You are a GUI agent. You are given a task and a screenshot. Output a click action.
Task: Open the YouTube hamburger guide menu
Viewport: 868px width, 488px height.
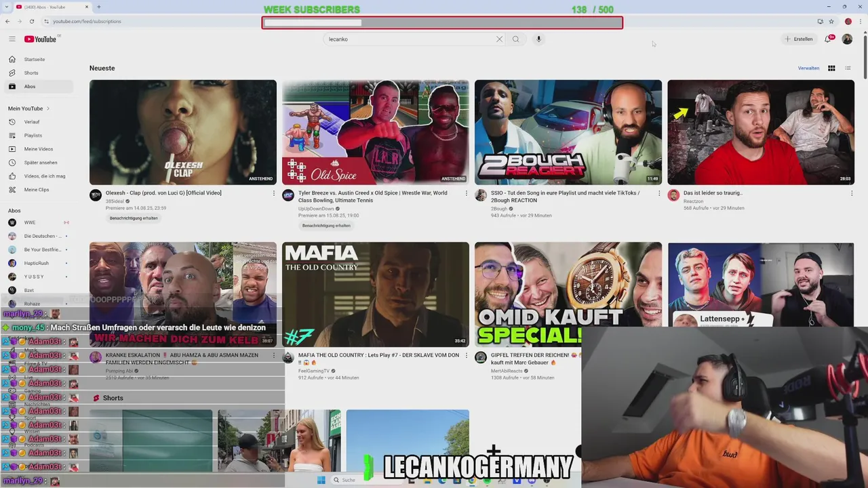[x=12, y=39]
